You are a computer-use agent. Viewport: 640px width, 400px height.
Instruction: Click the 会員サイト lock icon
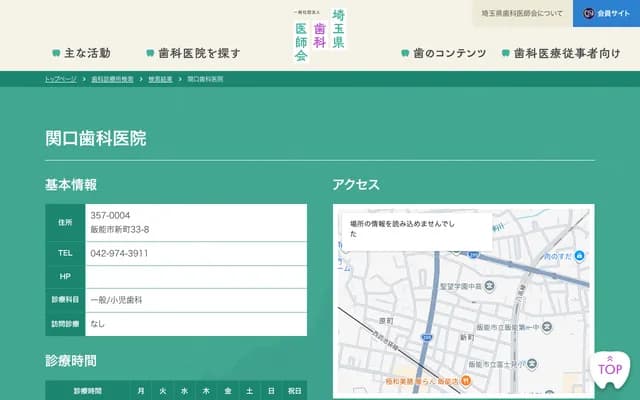tap(589, 14)
